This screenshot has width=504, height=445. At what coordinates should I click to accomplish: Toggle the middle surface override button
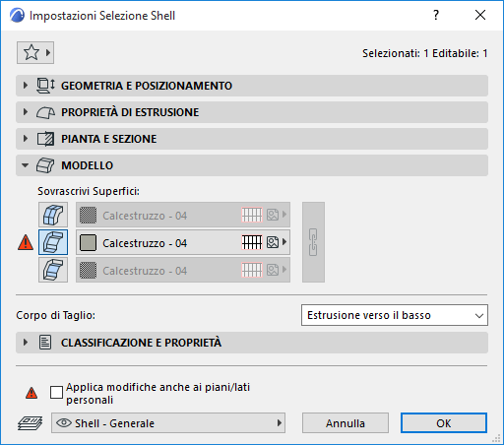[x=53, y=242]
